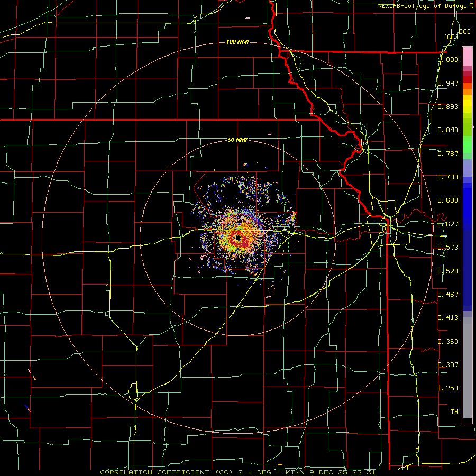Click the "DCC" product label
The width and height of the screenshot is (476, 476).
[x=465, y=32]
